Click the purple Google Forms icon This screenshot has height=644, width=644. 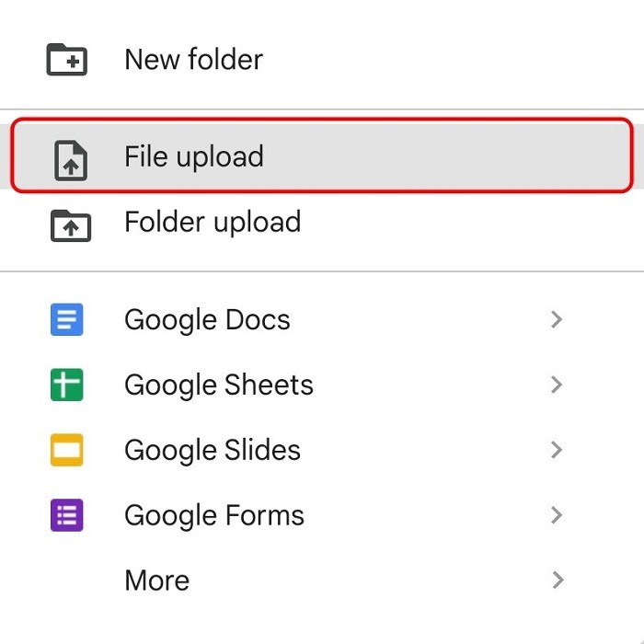coord(66,516)
